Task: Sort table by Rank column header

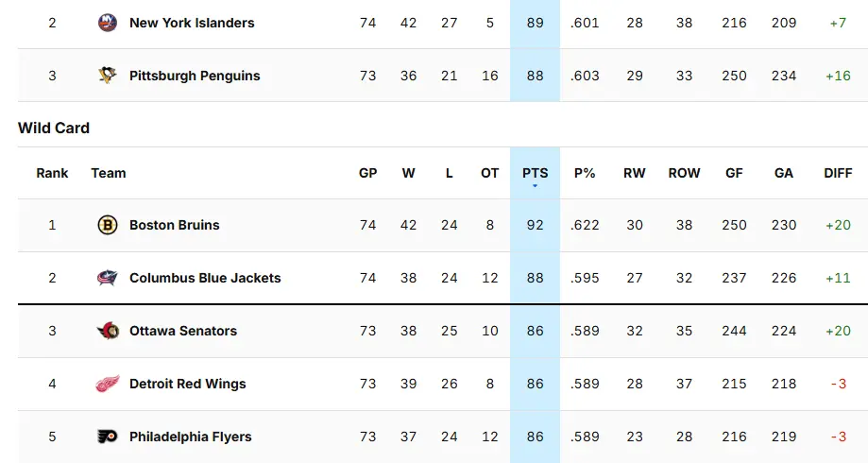Action: pos(52,173)
